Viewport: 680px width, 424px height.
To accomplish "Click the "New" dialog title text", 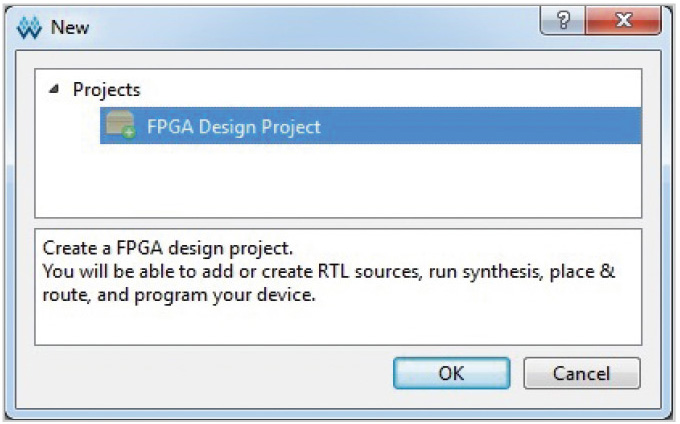I will pos(68,27).
